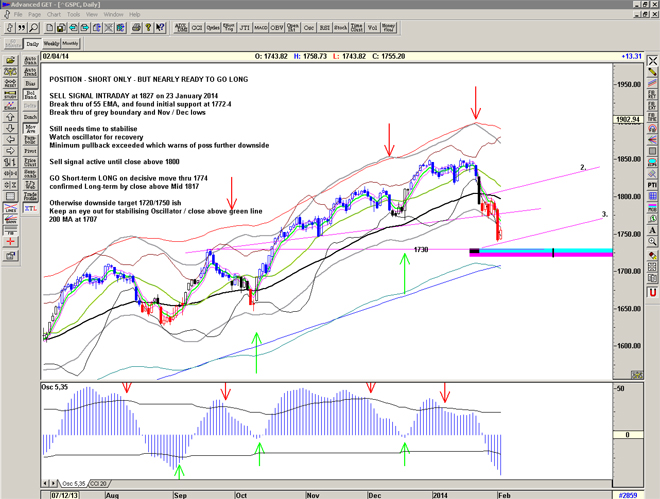Switch to Monthly timeframe
This screenshot has height=499, width=660.
(70, 44)
